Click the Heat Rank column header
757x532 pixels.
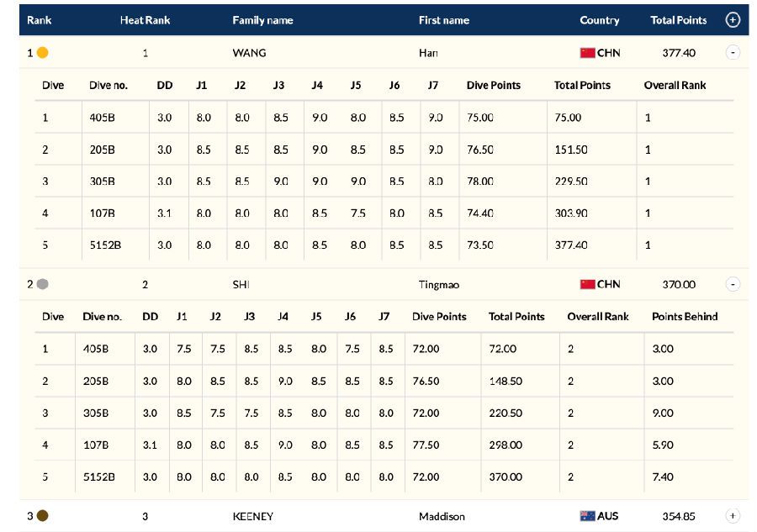coord(145,20)
